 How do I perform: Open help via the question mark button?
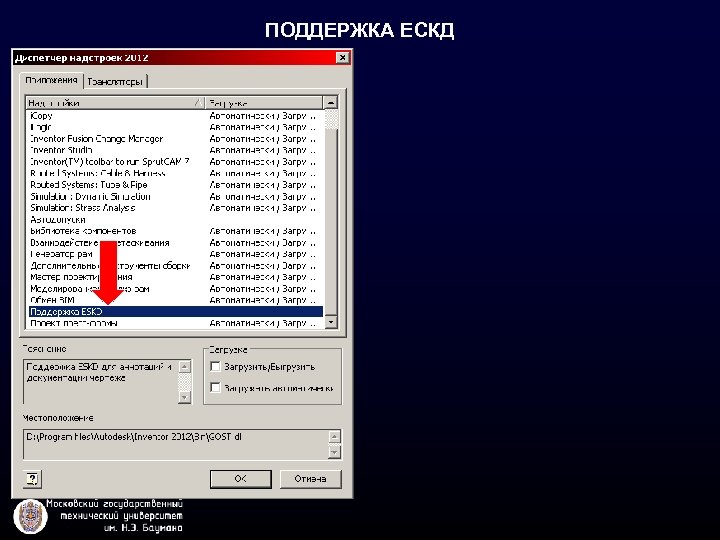pyautogui.click(x=32, y=479)
